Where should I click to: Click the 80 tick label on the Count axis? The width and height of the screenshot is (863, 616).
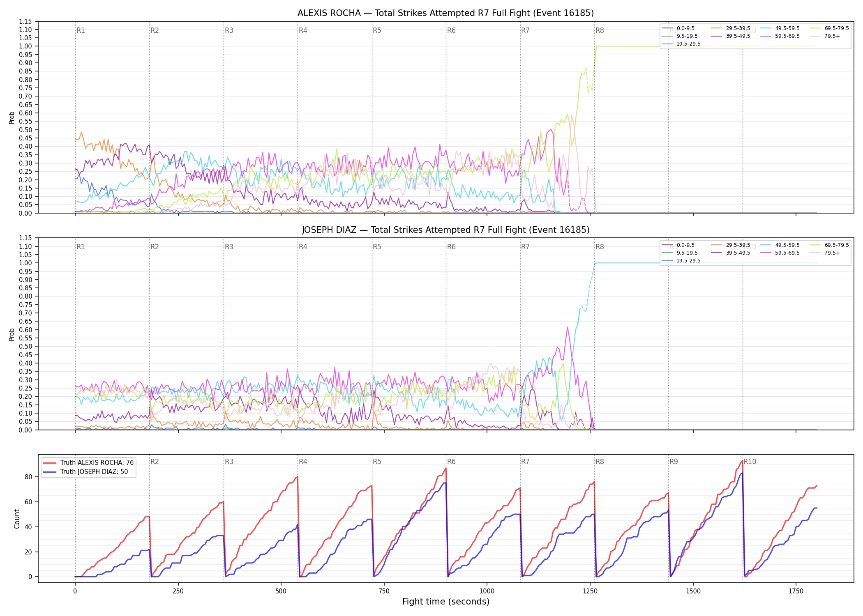[28, 477]
